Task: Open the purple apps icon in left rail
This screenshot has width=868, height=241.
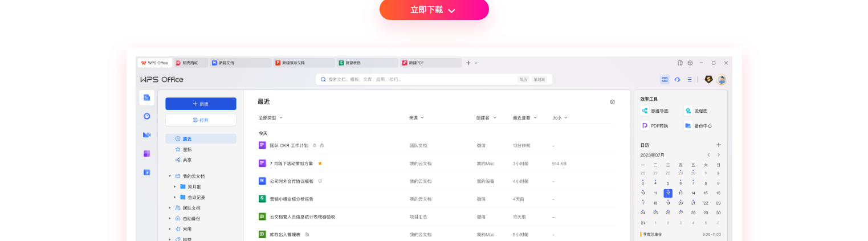Action: click(x=146, y=153)
